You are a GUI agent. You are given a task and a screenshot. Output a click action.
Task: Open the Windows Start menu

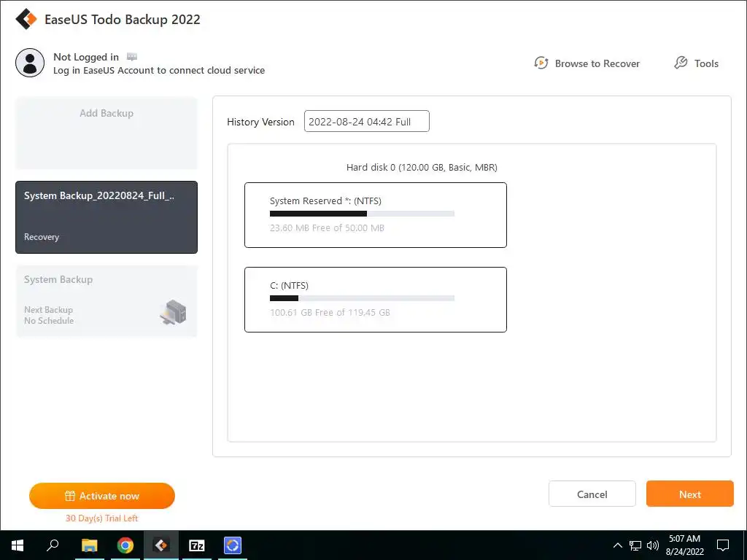(18, 545)
